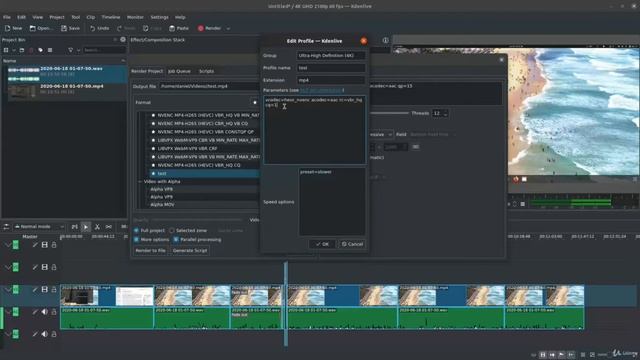Viewport: 640px width, 360px height.
Task: Switch to the Render Project tab
Action: click(147, 71)
